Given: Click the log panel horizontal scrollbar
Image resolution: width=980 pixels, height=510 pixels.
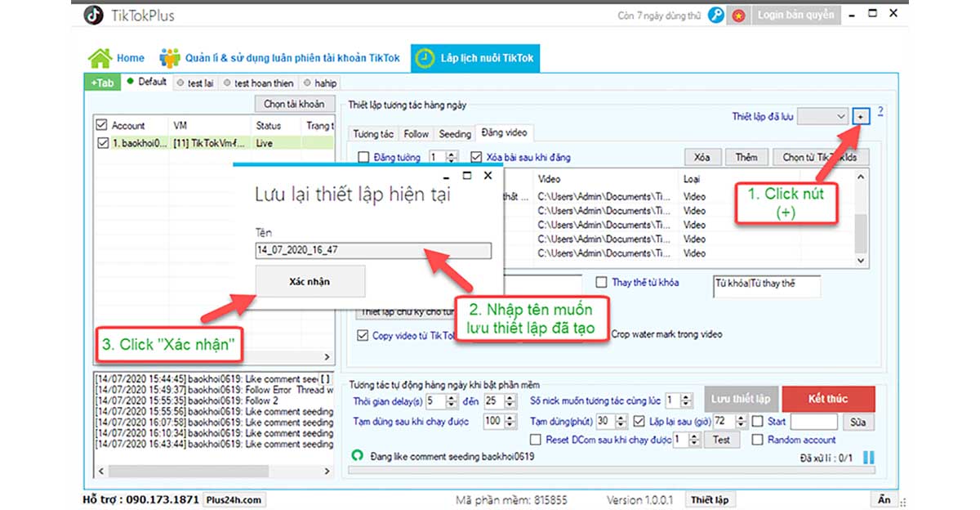Looking at the screenshot, I should pyautogui.click(x=215, y=471).
